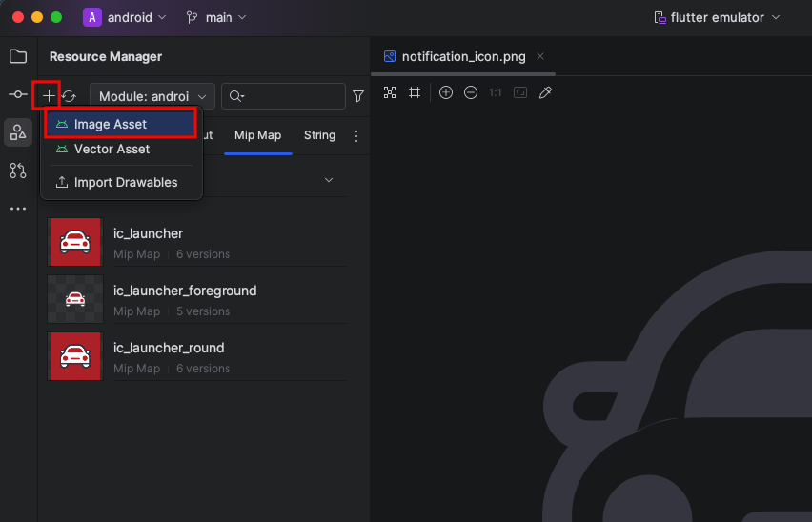Open the Commit tool window

point(18,94)
